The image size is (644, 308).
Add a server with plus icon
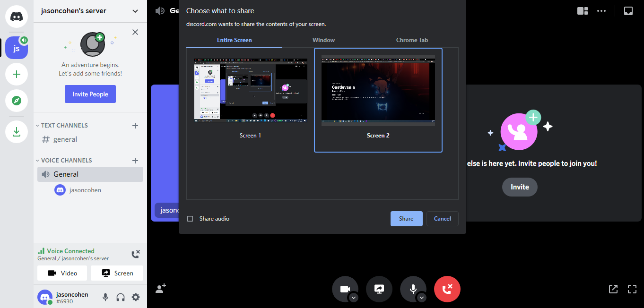[17, 74]
